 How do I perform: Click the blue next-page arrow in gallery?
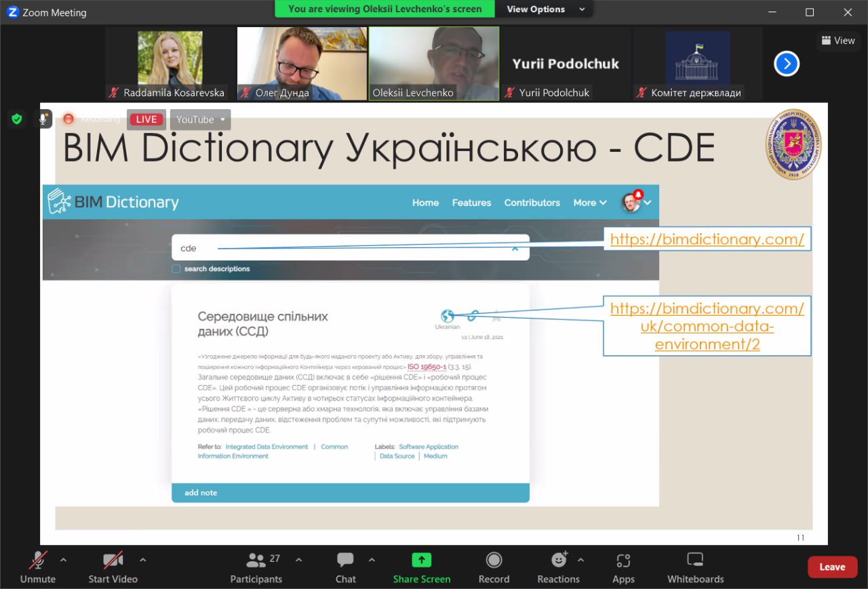pos(787,64)
